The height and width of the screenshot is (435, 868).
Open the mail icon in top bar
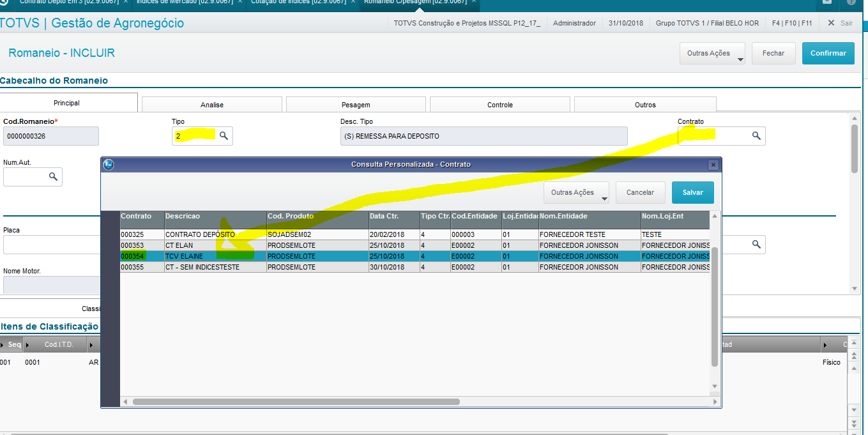[827, 2]
